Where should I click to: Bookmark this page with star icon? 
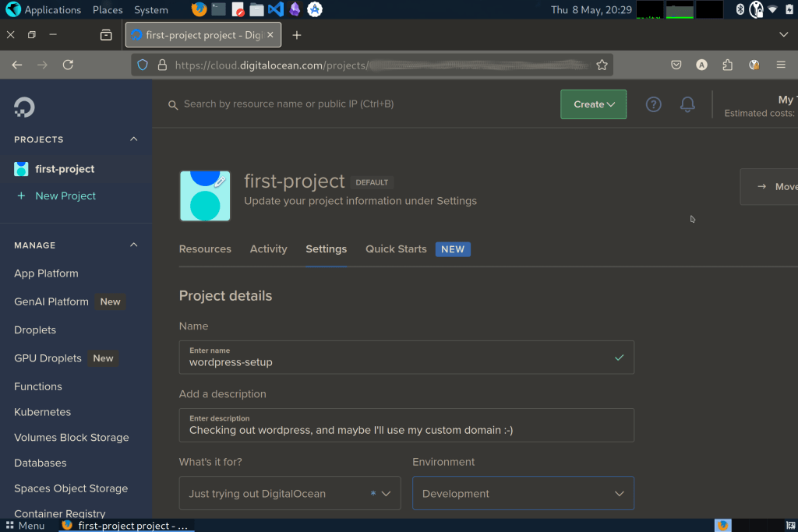(602, 65)
